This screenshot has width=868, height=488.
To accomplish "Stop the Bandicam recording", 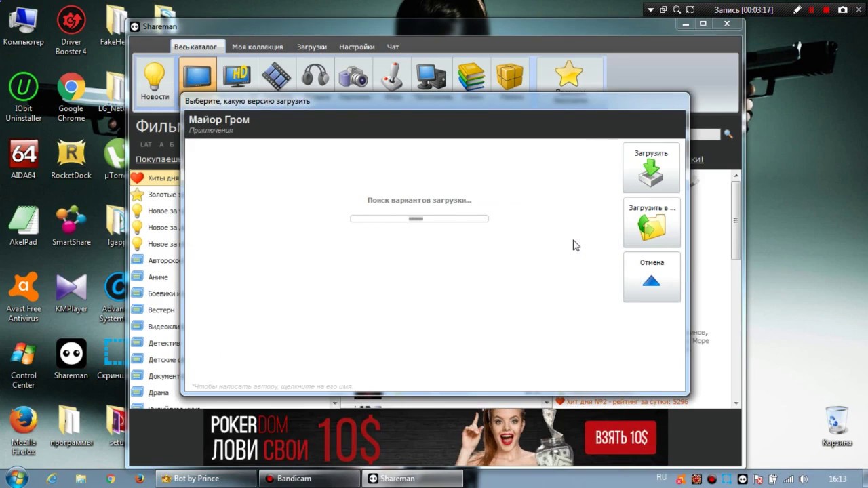I will (x=827, y=10).
